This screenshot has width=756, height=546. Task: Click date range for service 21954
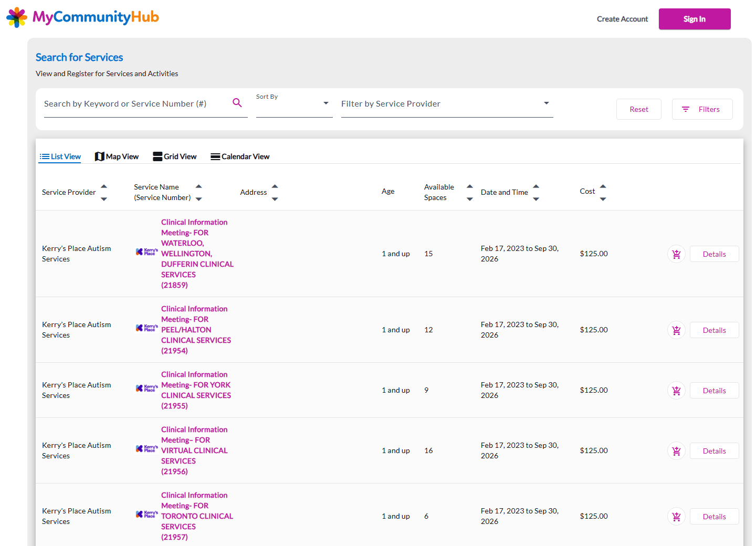tap(520, 330)
